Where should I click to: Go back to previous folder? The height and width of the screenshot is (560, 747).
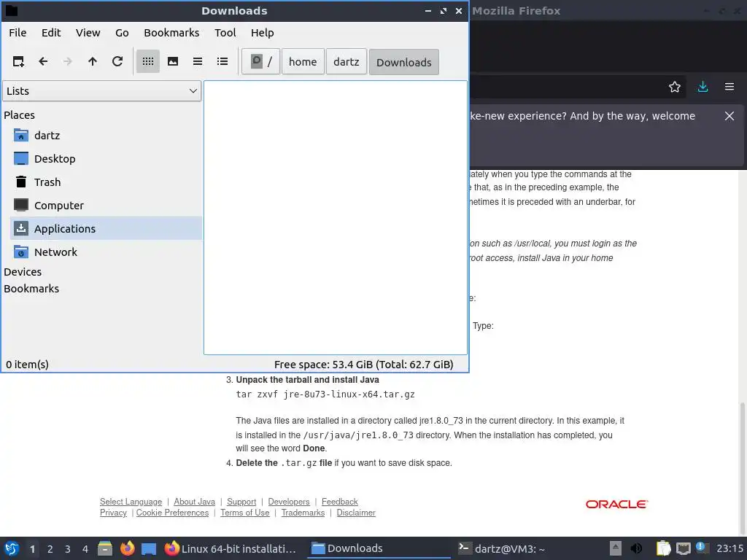(43, 61)
